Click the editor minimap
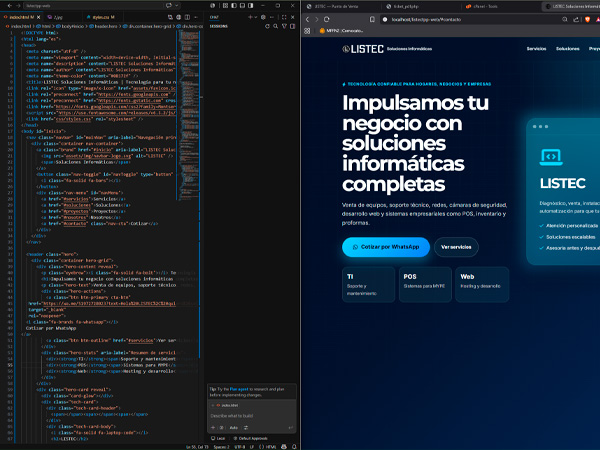 tap(189, 115)
